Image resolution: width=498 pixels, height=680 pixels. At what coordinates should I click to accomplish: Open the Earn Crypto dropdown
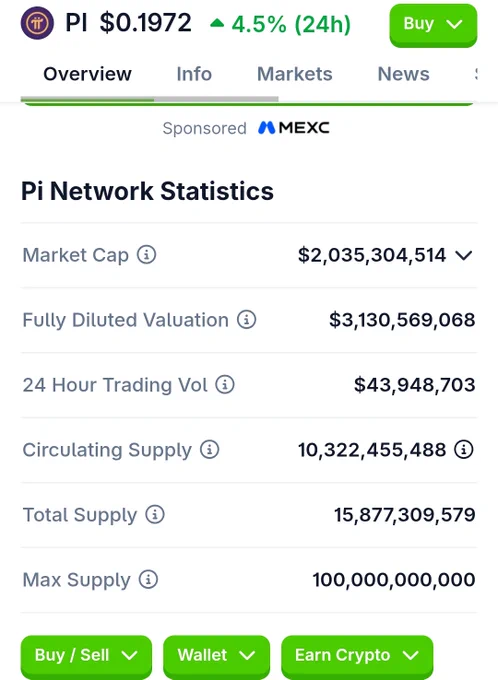click(357, 656)
